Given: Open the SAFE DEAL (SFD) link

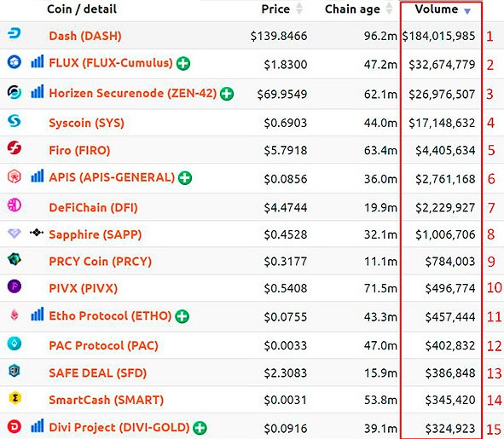Looking at the screenshot, I should 98,373.
